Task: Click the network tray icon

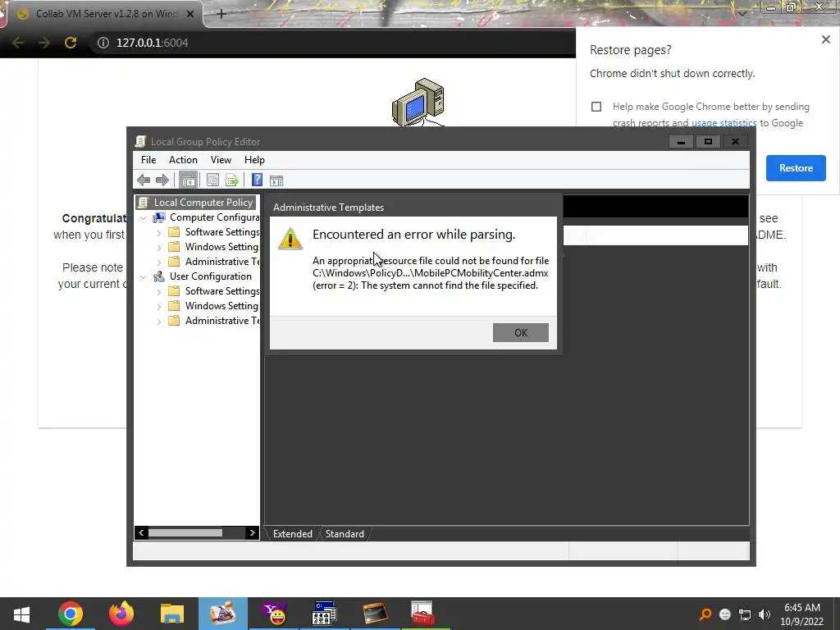Action: (x=745, y=614)
